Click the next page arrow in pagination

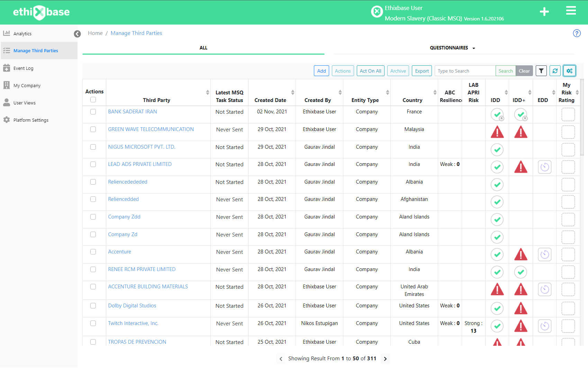tap(385, 359)
